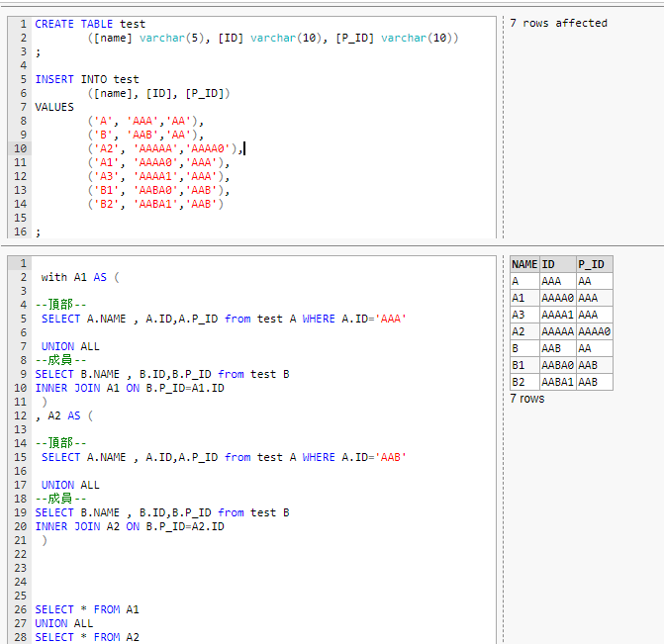Select result cell 'AAAA0' in the A1 row
Viewport: 664px width, 644px height.
558,298
